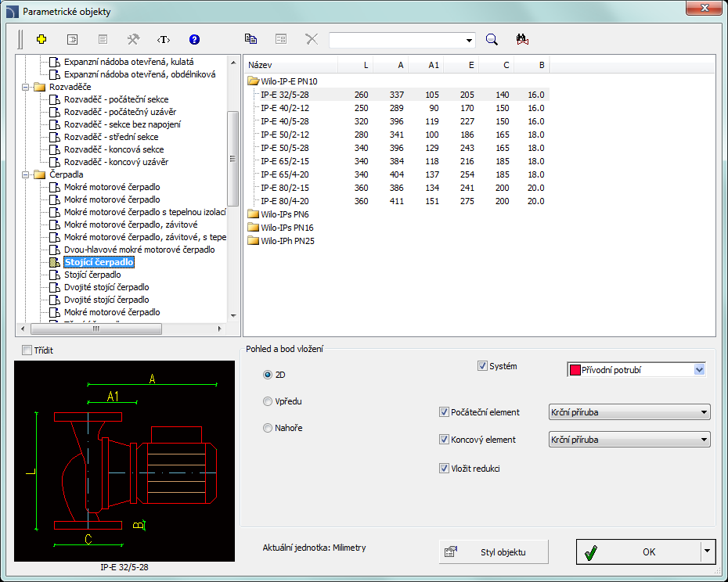Click the list view icon beside the plus

[x=73, y=39]
